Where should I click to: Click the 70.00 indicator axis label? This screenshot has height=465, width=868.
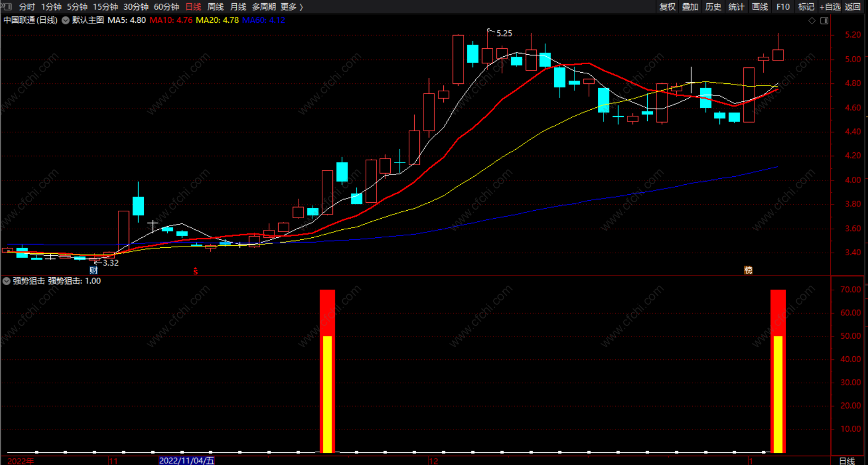tap(850, 289)
